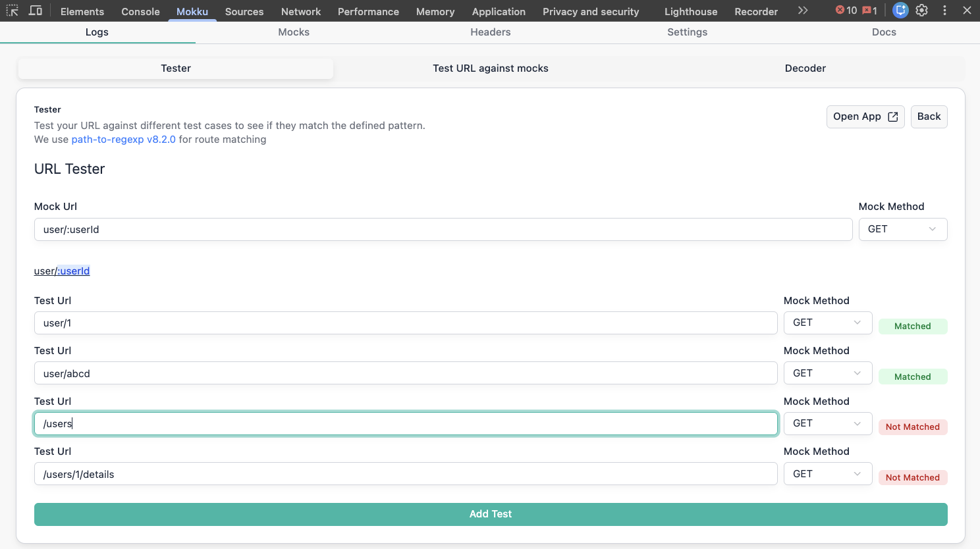Click the more tabs chevron icon
This screenshot has height=549, width=980.
pos(802,11)
